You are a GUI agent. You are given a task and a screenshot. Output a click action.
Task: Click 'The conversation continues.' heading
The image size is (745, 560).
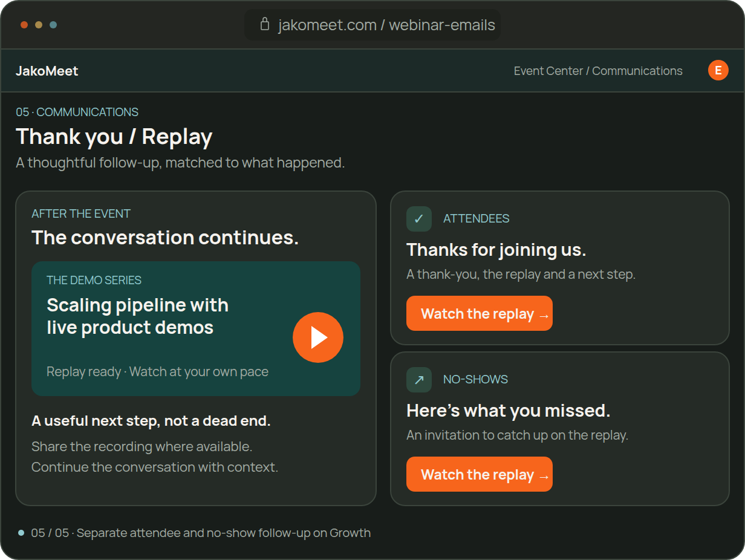click(165, 238)
